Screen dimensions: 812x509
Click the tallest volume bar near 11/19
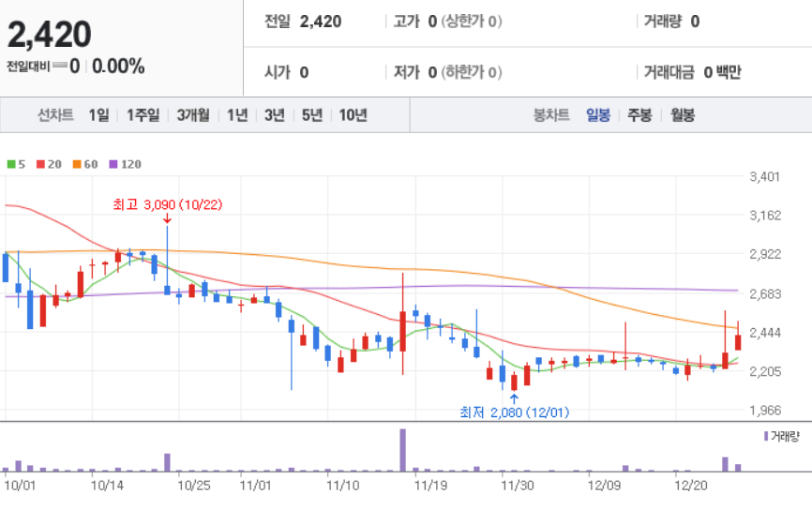click(x=403, y=450)
